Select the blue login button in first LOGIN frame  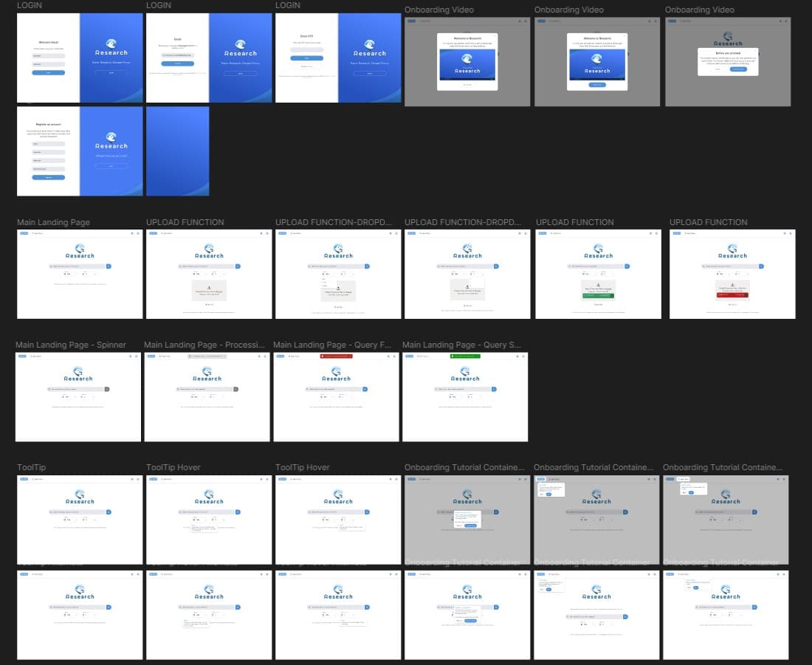click(x=49, y=73)
